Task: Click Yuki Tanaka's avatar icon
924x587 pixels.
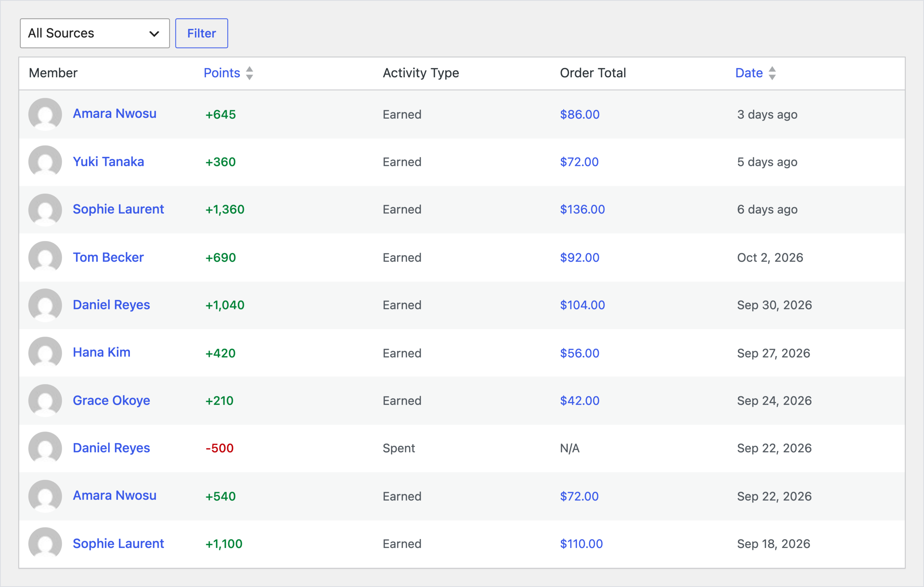Action: (x=45, y=162)
